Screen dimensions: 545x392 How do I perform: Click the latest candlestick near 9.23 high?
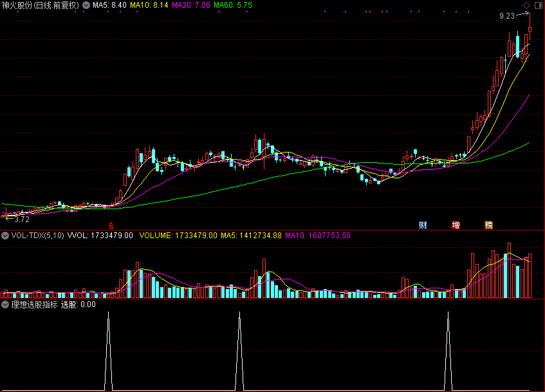(530, 29)
